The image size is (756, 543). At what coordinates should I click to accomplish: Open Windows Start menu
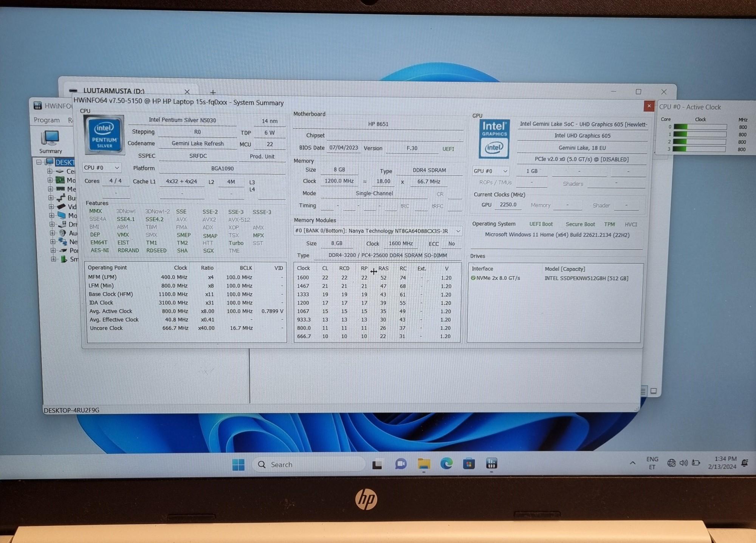(x=238, y=464)
